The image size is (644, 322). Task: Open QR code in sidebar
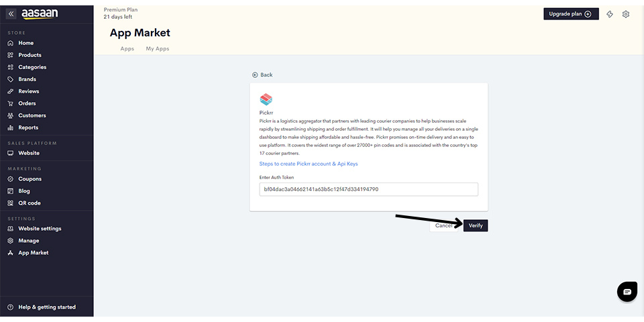click(29, 203)
